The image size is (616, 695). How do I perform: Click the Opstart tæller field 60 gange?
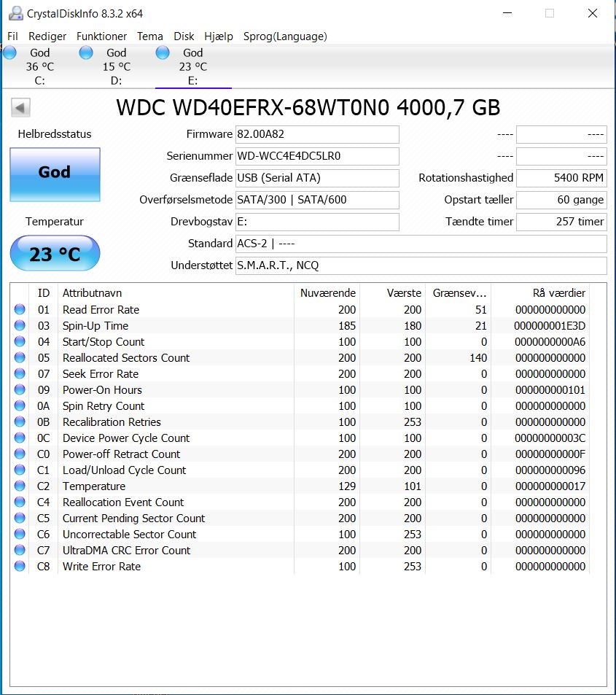pyautogui.click(x=561, y=200)
